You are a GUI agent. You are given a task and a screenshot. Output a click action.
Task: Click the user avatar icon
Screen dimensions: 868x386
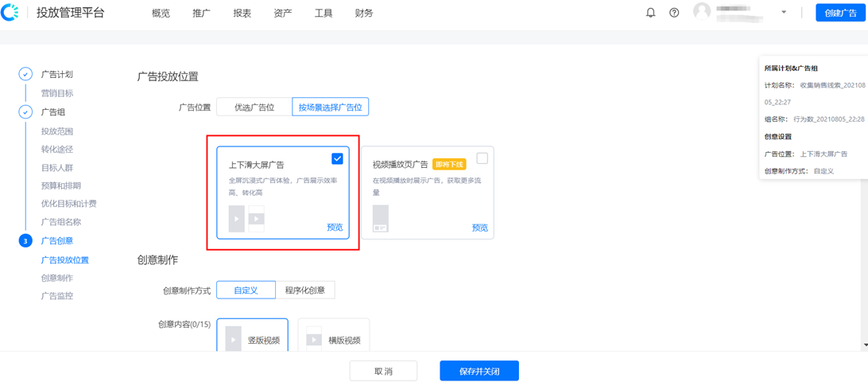[x=702, y=12]
